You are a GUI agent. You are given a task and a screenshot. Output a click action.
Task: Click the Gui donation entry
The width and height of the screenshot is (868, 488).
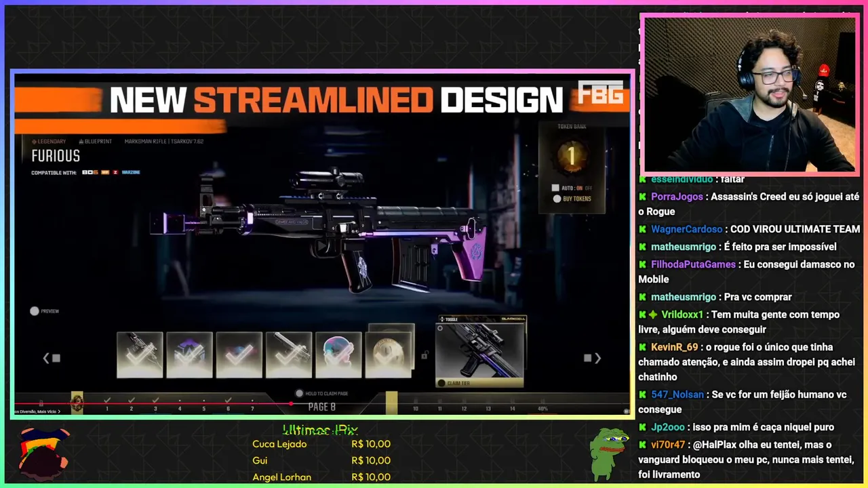(321, 460)
